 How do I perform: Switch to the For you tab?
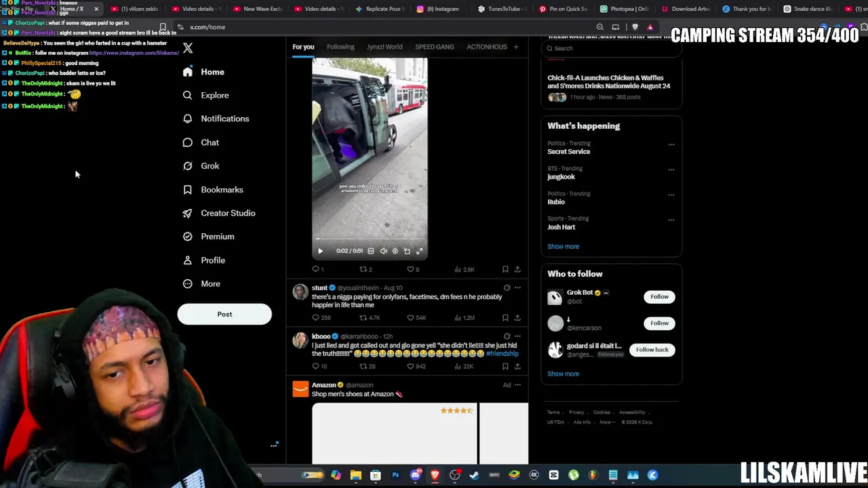pyautogui.click(x=303, y=47)
